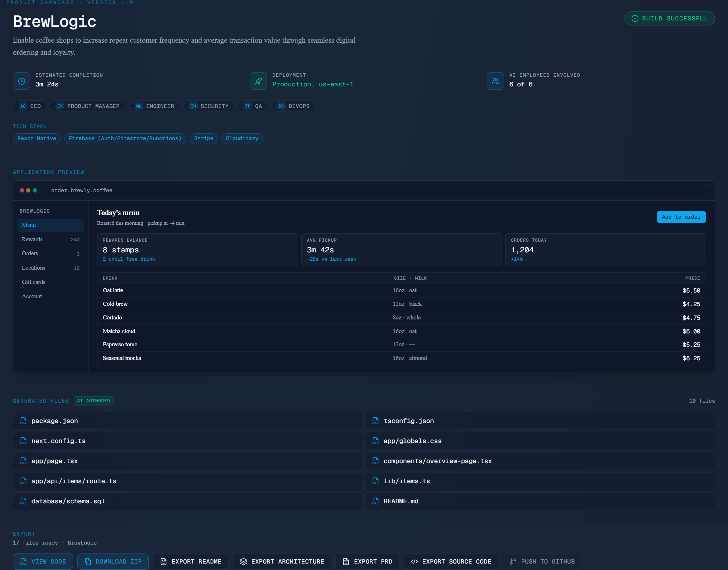Select the Matcha cloud menu row
The image size is (728, 570).
(x=401, y=331)
